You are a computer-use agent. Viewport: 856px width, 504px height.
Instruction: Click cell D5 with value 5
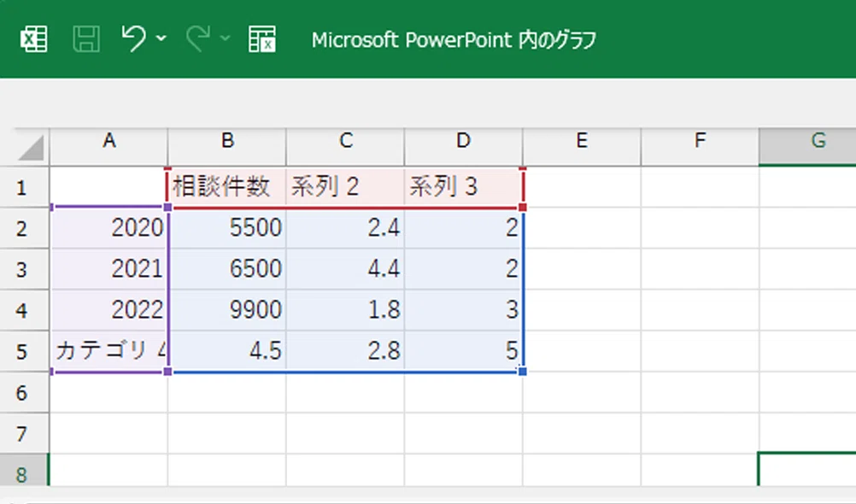pyautogui.click(x=464, y=351)
